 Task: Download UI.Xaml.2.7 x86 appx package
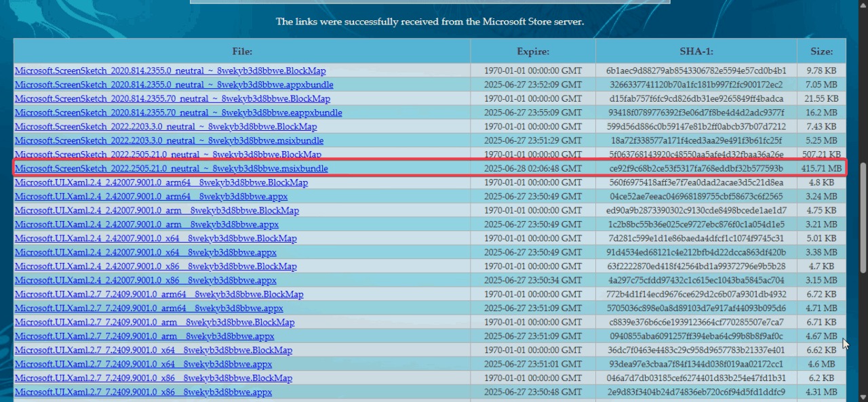[143, 392]
